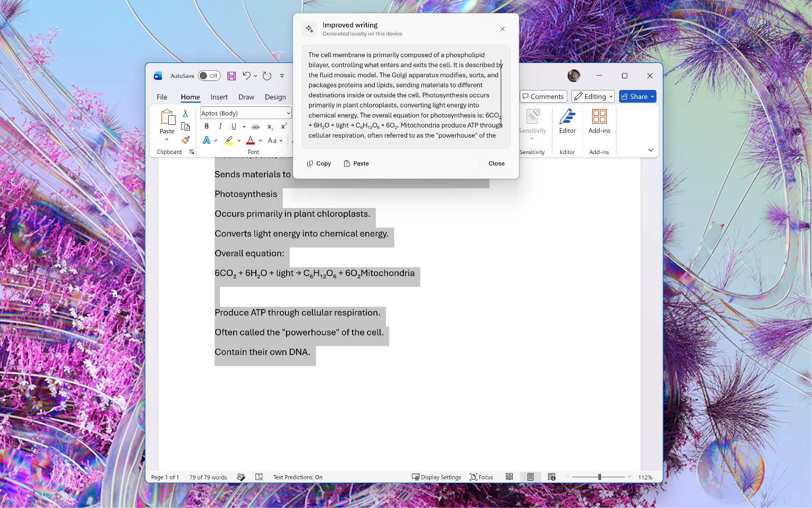Apply Text Effects with the blue A
The image size is (812, 508).
point(207,140)
